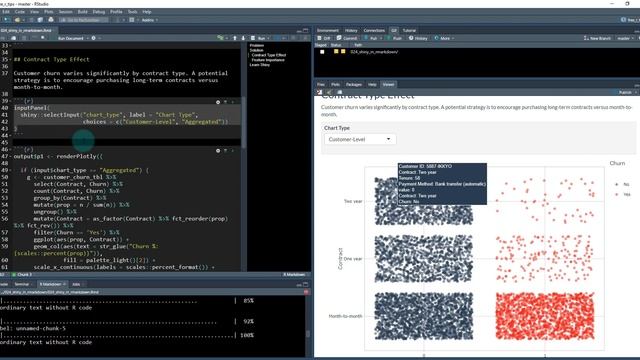
Task: Collapse the Contract Type Effect section fold
Action: (x=11, y=60)
